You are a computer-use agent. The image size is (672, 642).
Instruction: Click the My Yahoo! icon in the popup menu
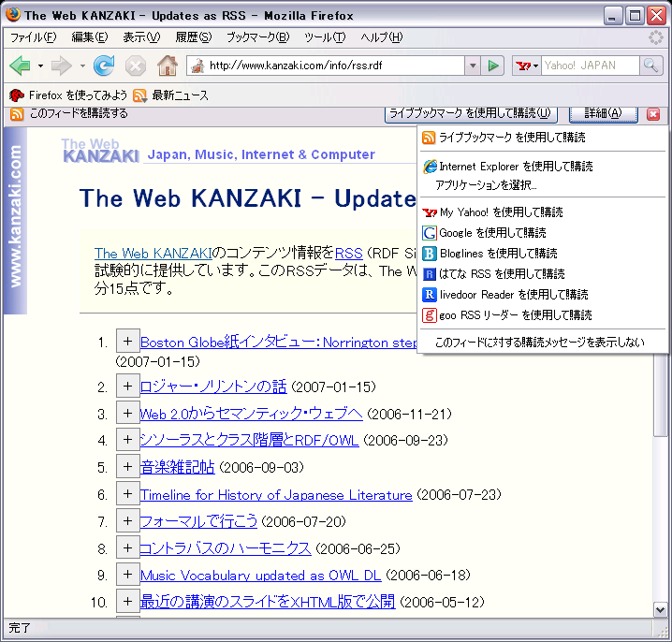[430, 212]
